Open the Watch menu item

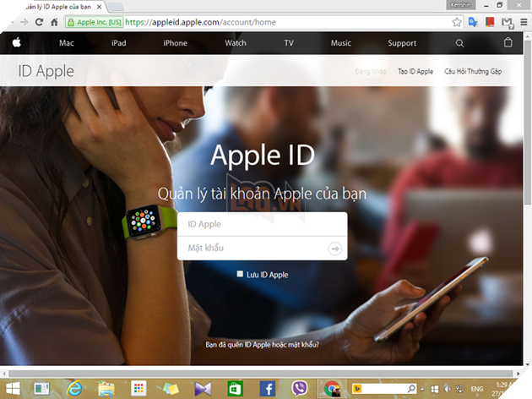click(236, 43)
